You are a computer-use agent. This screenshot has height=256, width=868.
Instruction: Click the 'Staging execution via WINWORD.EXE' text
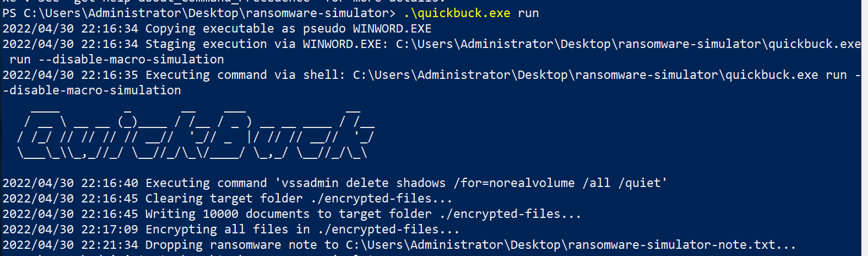coord(263,44)
